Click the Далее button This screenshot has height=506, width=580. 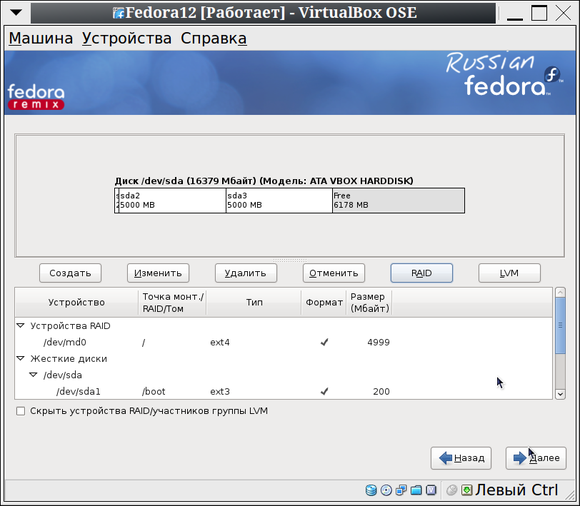pos(536,458)
